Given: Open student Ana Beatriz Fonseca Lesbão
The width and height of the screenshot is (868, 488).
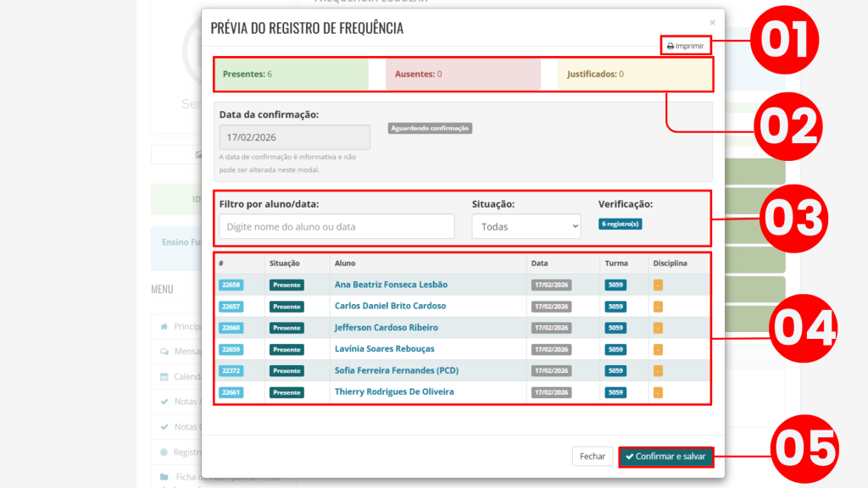Looking at the screenshot, I should pos(391,285).
